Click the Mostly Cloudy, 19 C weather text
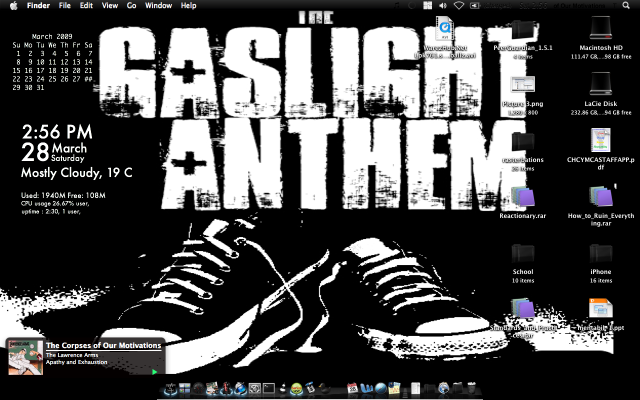Image resolution: width=640 pixels, height=400 pixels. pos(77,173)
